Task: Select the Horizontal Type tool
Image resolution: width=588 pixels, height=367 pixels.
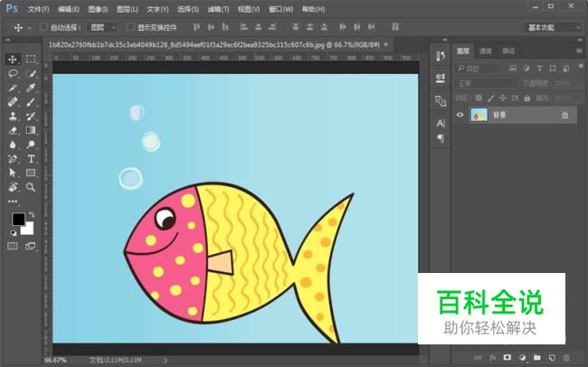Action: (x=30, y=158)
